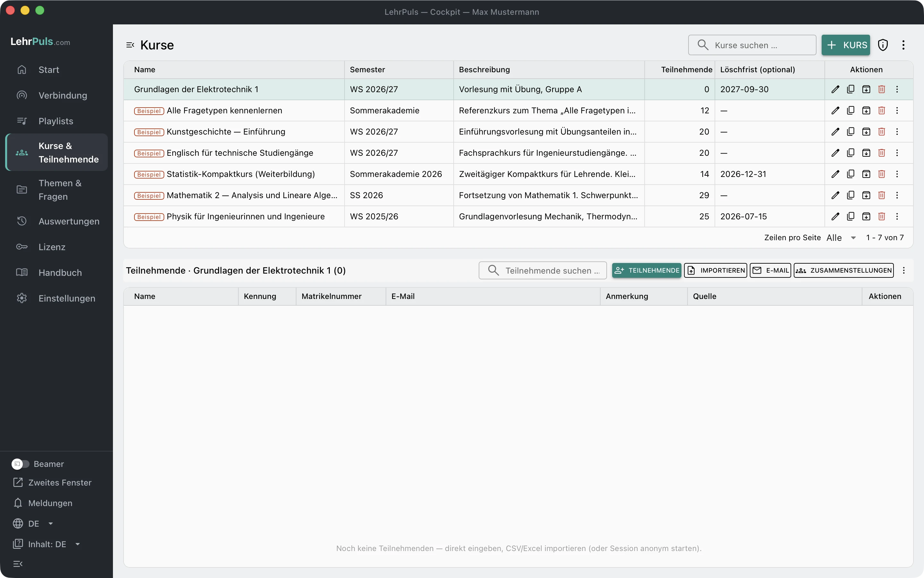The height and width of the screenshot is (578, 924).
Task: Collapse sidebar using icon beside Kurse title
Action: pos(130,45)
